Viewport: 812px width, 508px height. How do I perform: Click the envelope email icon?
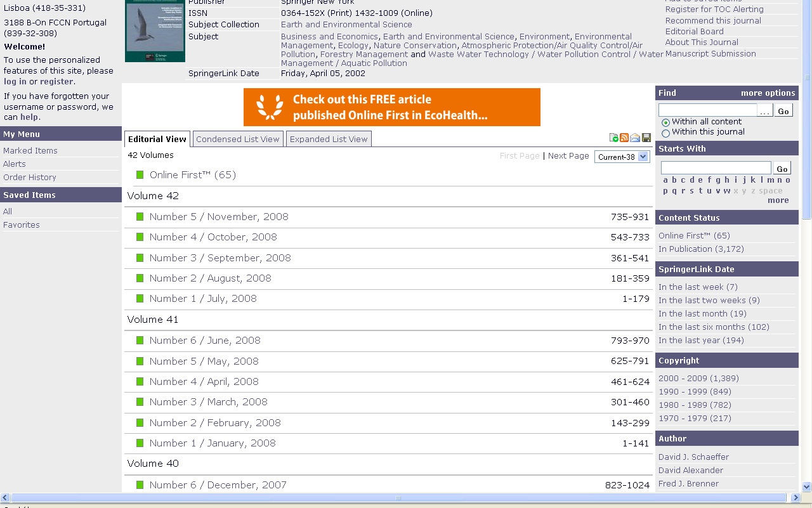pos(635,138)
